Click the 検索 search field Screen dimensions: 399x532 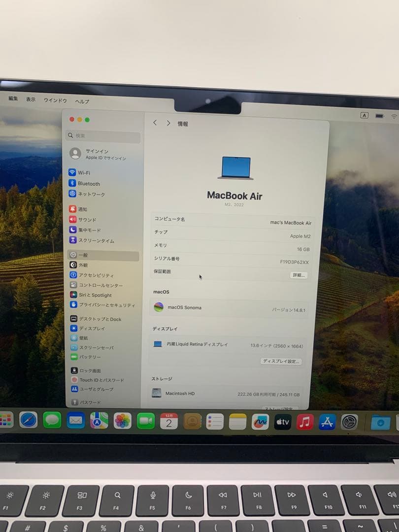tap(102, 135)
